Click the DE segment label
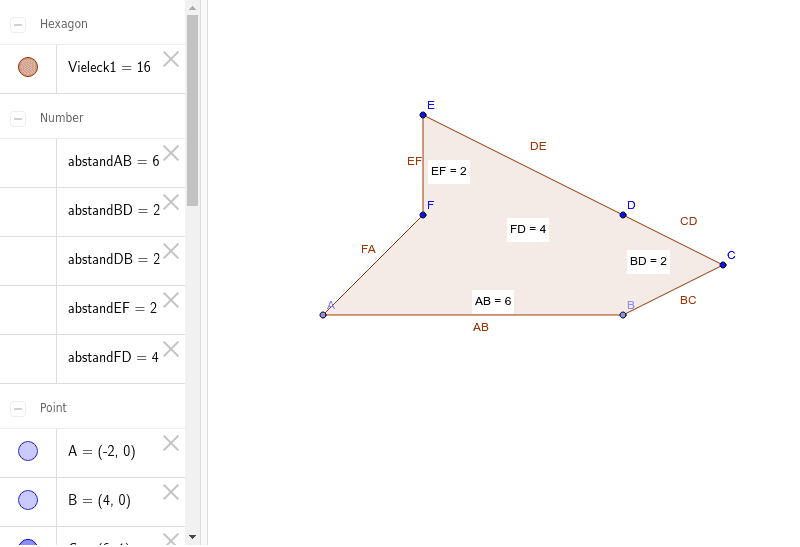The width and height of the screenshot is (800, 547). pyautogui.click(x=538, y=146)
